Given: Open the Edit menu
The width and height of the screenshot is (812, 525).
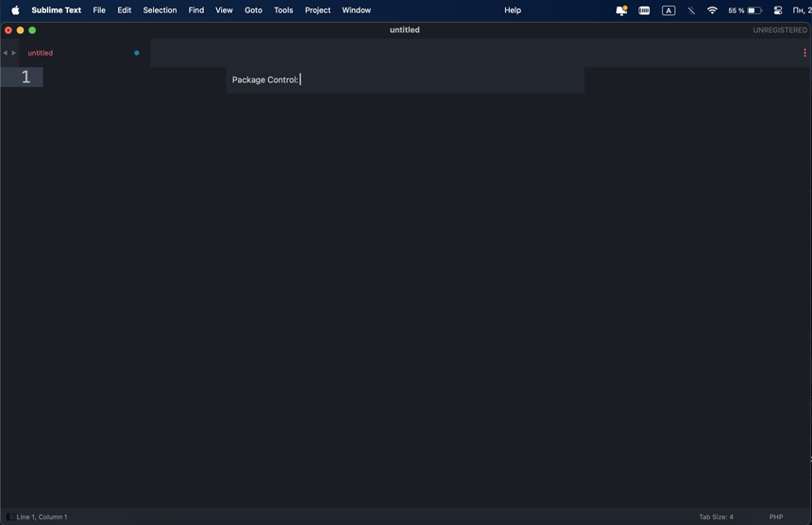Looking at the screenshot, I should pos(125,10).
